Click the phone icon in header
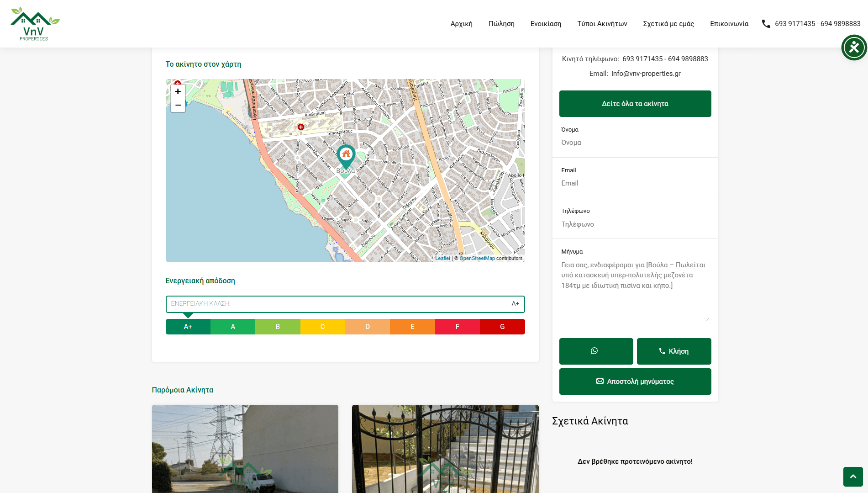The width and height of the screenshot is (868, 493). [x=766, y=24]
